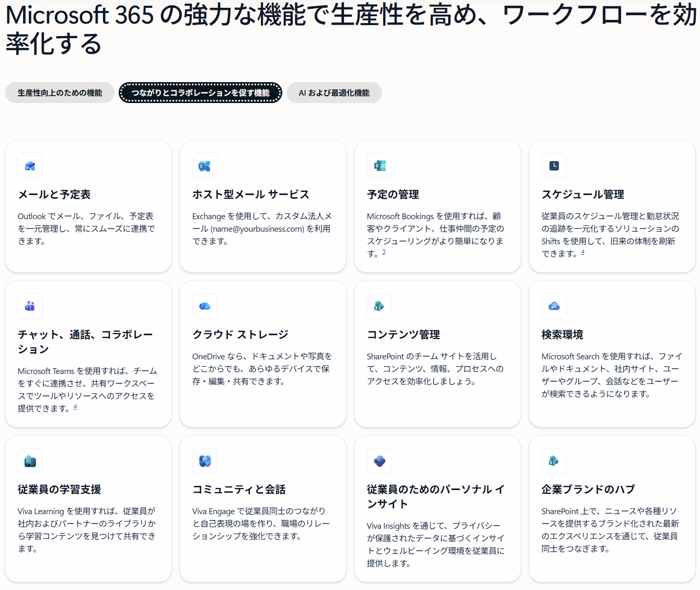Open footnote 3 link in 予定の管理 card

tap(384, 252)
